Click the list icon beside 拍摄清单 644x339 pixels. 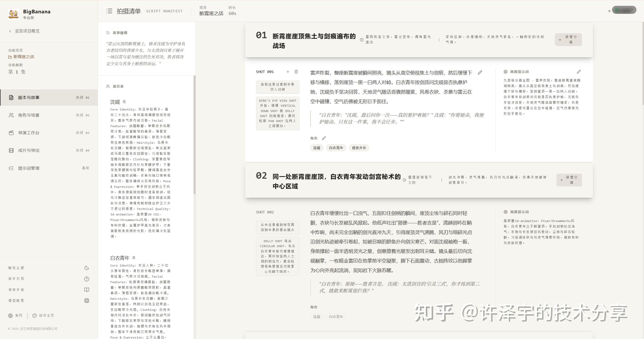click(109, 11)
